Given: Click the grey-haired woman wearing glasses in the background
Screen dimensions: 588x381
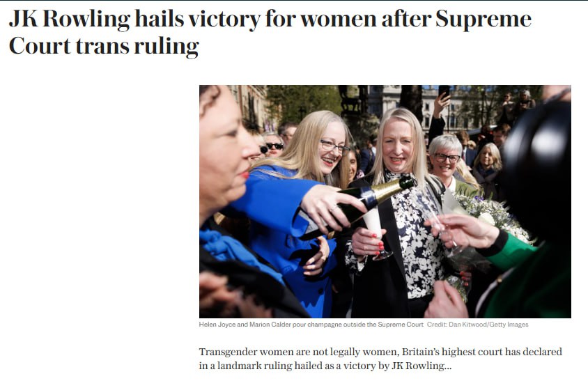Looking at the screenshot, I should click(447, 157).
